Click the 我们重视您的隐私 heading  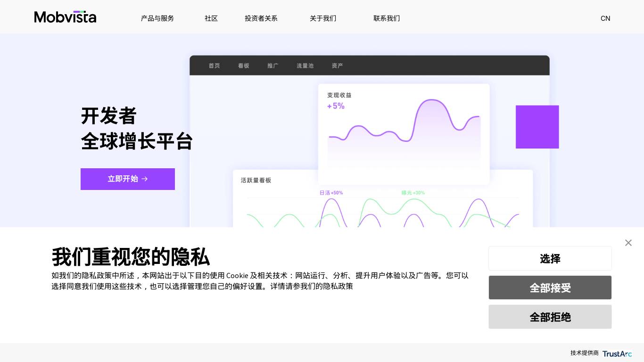pos(131,257)
